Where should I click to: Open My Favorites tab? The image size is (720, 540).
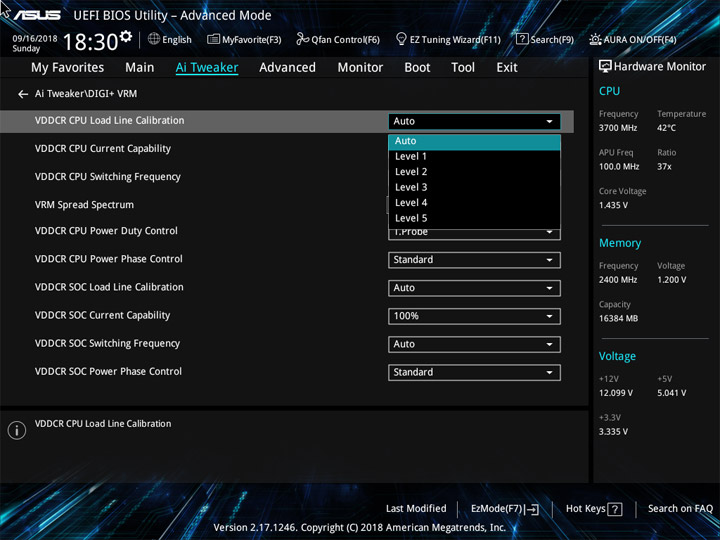tap(68, 68)
